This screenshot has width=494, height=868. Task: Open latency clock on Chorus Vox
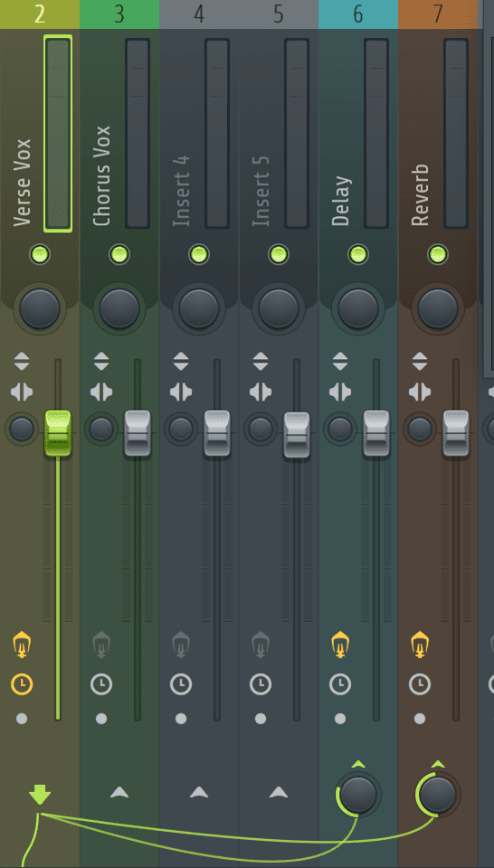tap(101, 684)
